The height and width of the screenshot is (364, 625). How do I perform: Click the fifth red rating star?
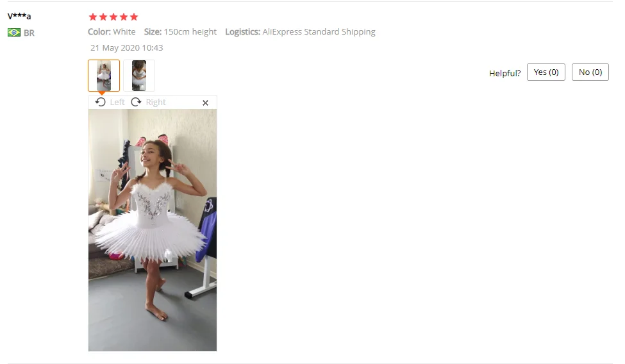tap(134, 17)
